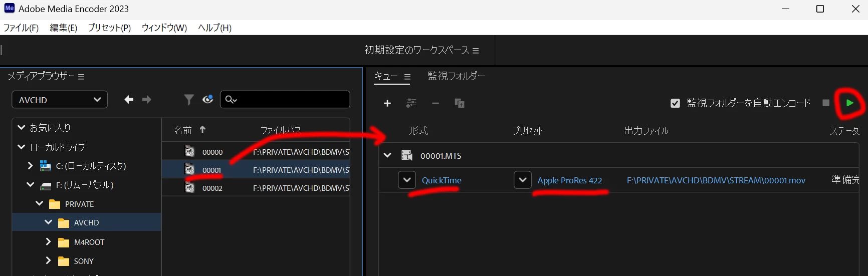Duplicate the selected queue item
Viewport: 868px width, 276px height.
[x=459, y=103]
